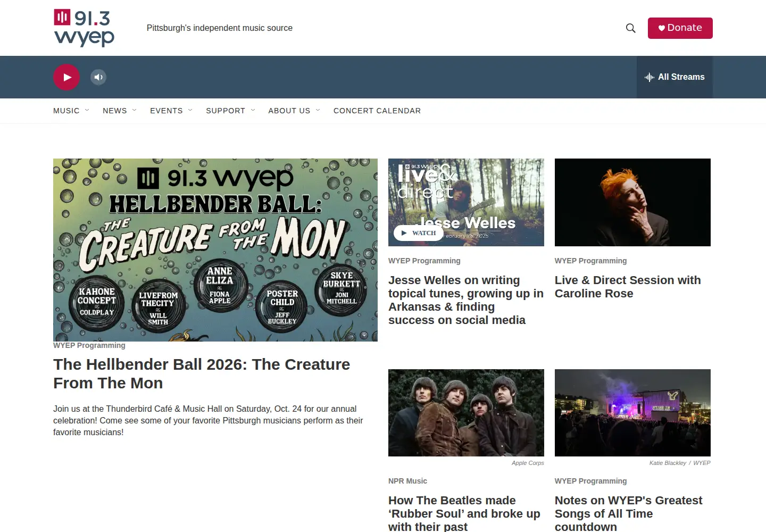The width and height of the screenshot is (766, 532).
Task: Click WYEP Programming label under Hellbender poster
Action: [89, 345]
